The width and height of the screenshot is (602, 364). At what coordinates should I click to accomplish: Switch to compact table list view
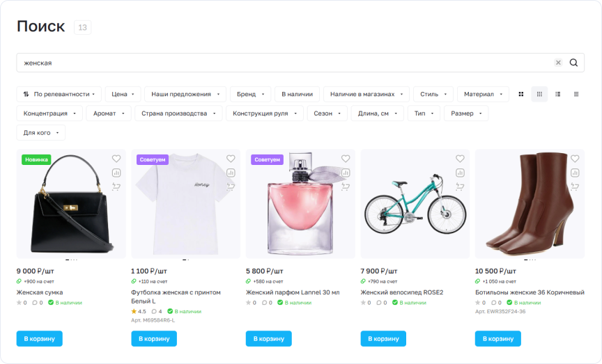pos(576,94)
